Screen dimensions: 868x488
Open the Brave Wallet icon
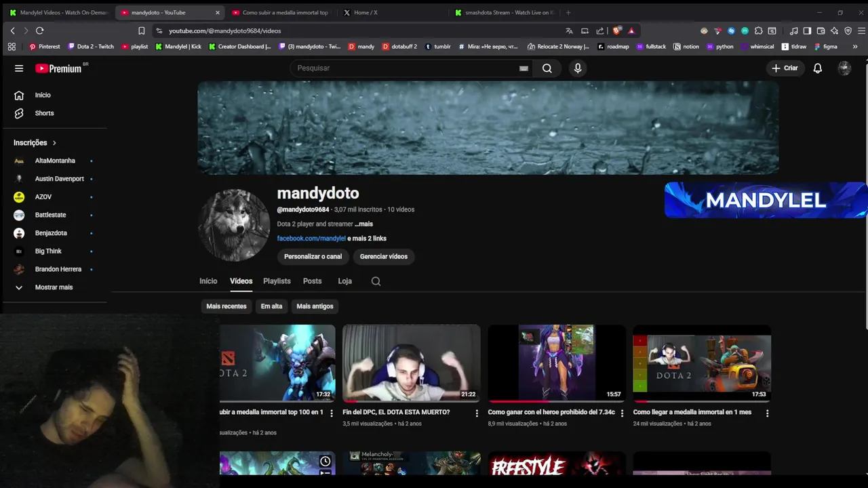pyautogui.click(x=821, y=30)
